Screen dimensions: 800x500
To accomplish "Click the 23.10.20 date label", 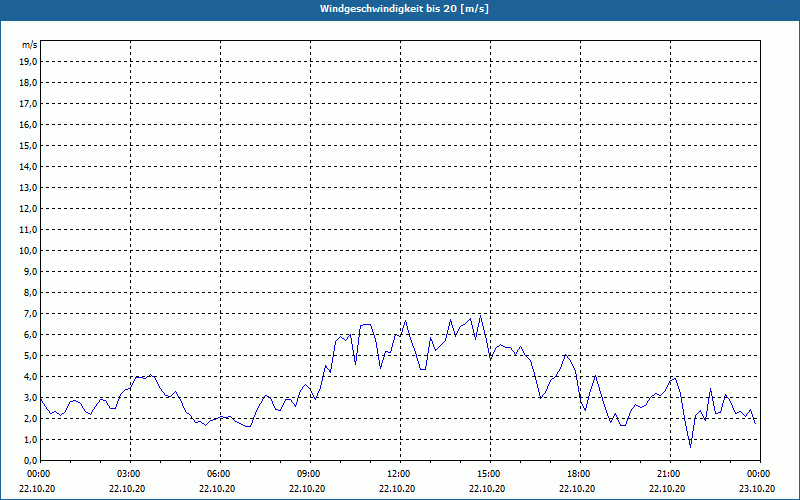I will click(x=757, y=489).
